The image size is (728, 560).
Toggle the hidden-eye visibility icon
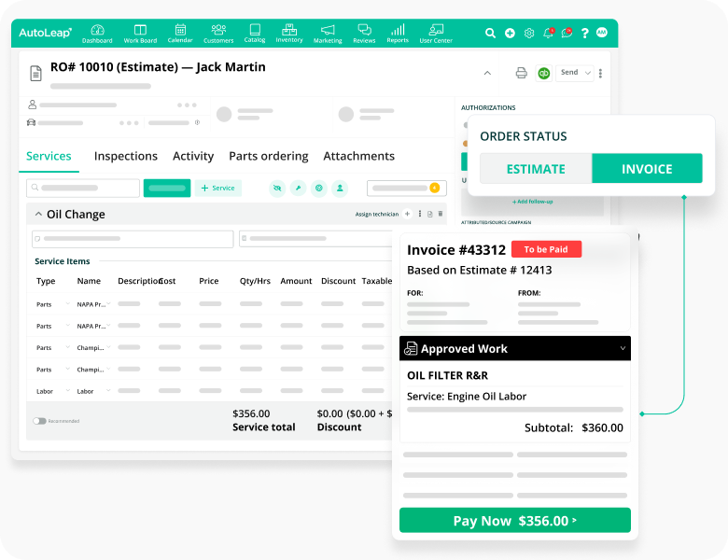click(x=277, y=188)
